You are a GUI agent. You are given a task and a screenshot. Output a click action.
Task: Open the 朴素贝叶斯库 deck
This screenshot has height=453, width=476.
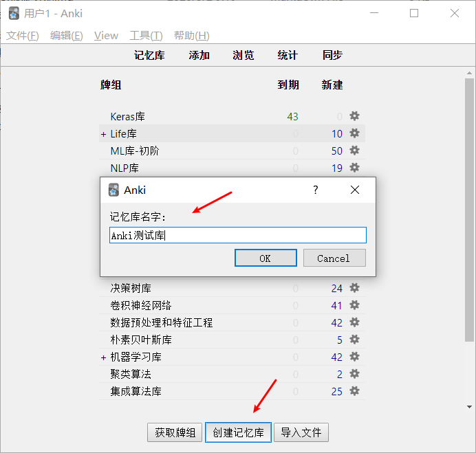tap(141, 340)
